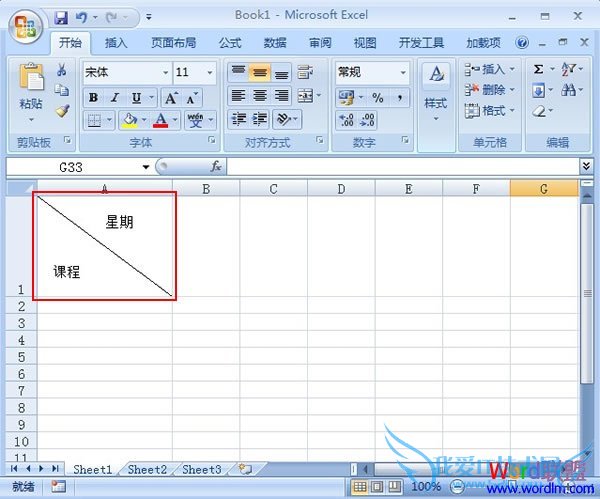Open the 数据 tab
Viewport: 600px width, 499px height.
coord(275,43)
